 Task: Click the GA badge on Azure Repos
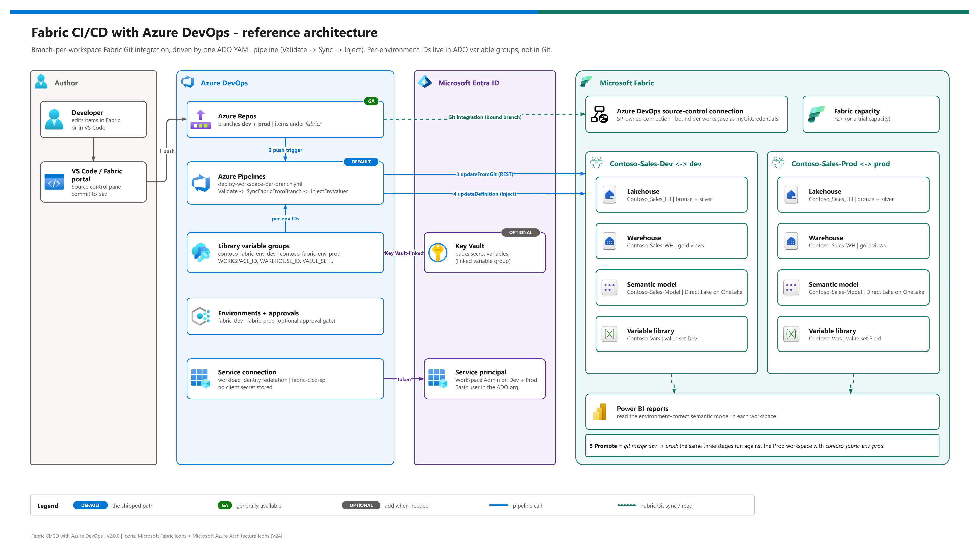click(x=371, y=101)
